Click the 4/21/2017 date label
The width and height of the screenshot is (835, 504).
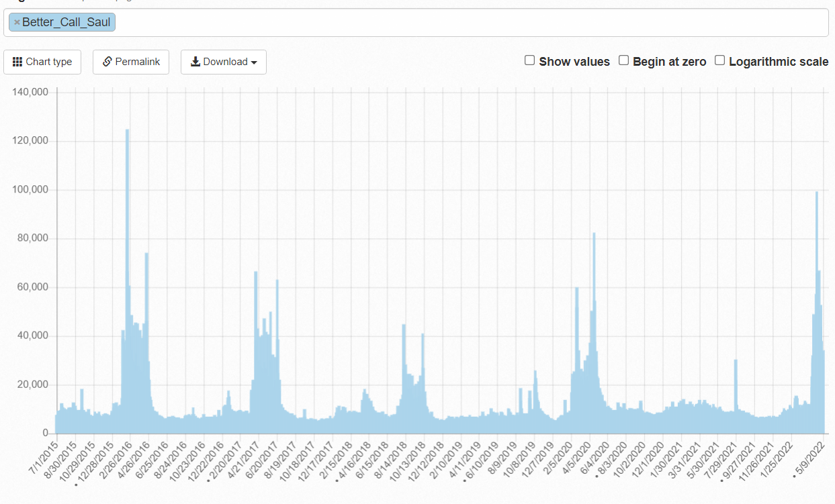pos(243,459)
